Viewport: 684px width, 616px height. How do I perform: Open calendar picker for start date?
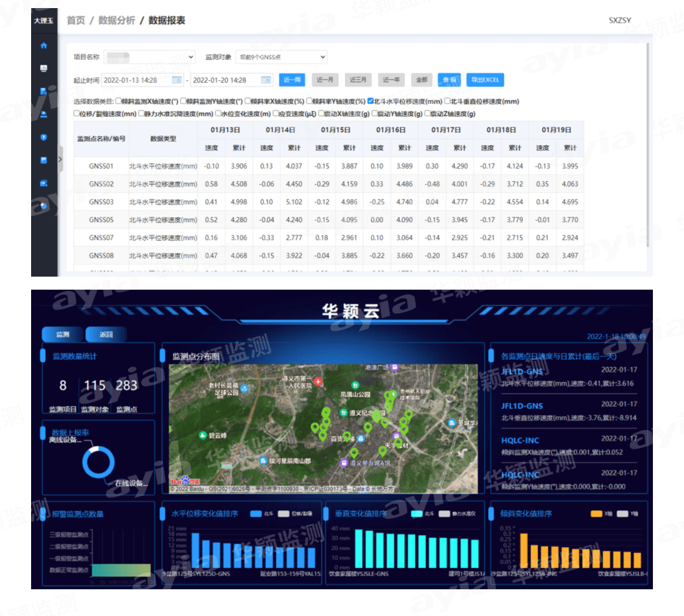(x=176, y=80)
